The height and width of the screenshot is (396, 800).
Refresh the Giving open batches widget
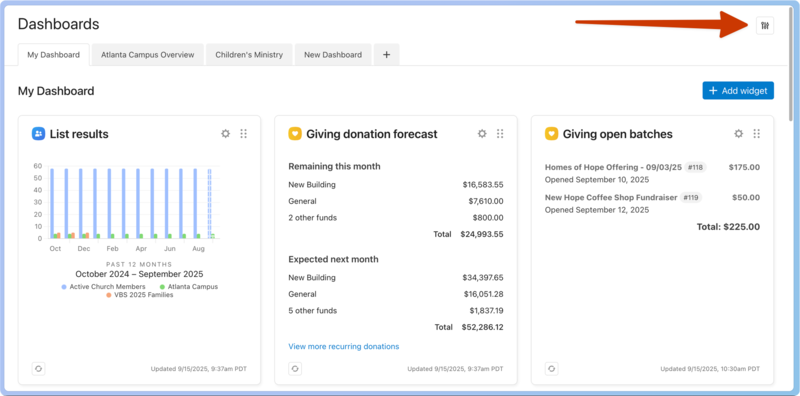(552, 368)
